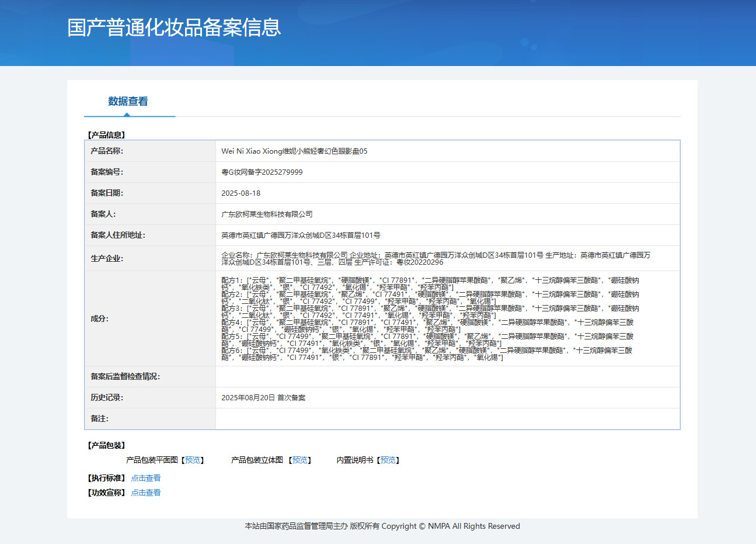Viewport: 756px width, 544px height.
Task: Open 预览 link for 产品包装平面图
Action: coord(193,460)
